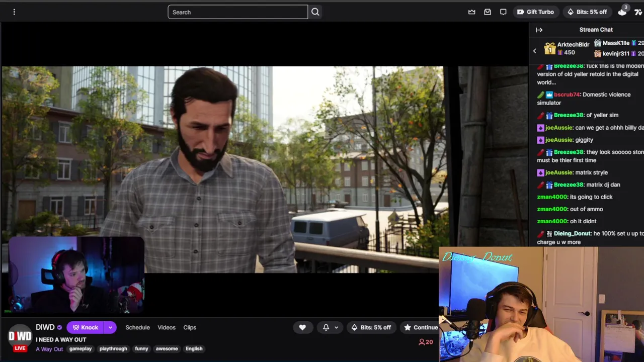Open bscrub74's chat username
Screen dimensions: 644x362
coord(567,95)
